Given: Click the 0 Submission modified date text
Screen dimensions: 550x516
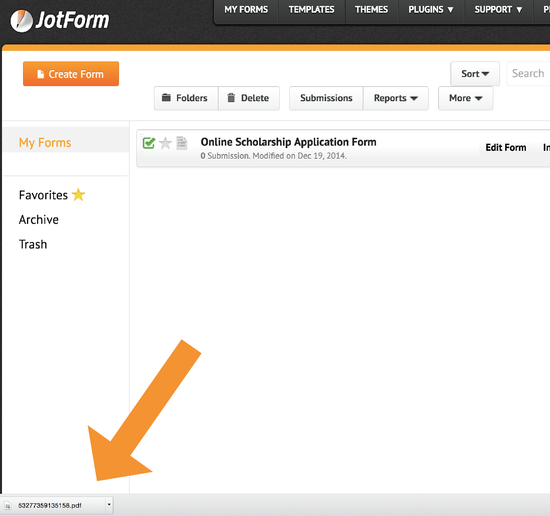Looking at the screenshot, I should point(274,156).
